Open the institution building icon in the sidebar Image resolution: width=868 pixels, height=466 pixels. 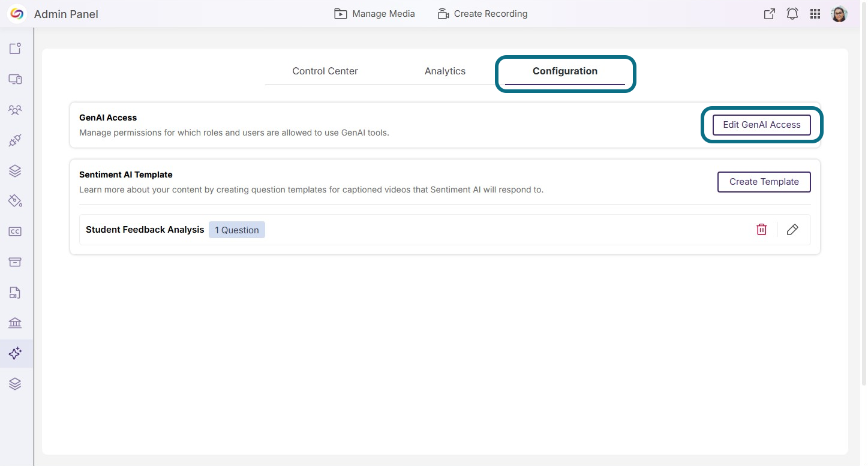click(x=15, y=323)
